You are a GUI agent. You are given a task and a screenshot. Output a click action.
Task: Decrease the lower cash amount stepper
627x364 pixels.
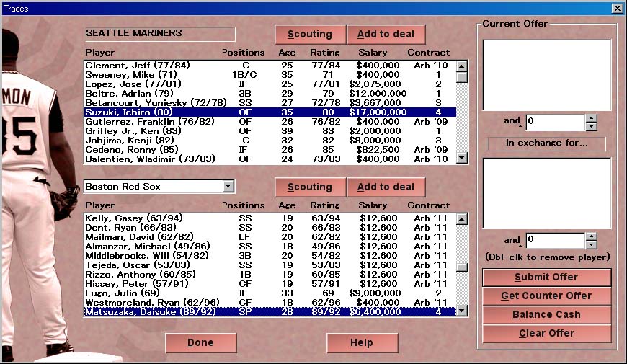(x=591, y=245)
